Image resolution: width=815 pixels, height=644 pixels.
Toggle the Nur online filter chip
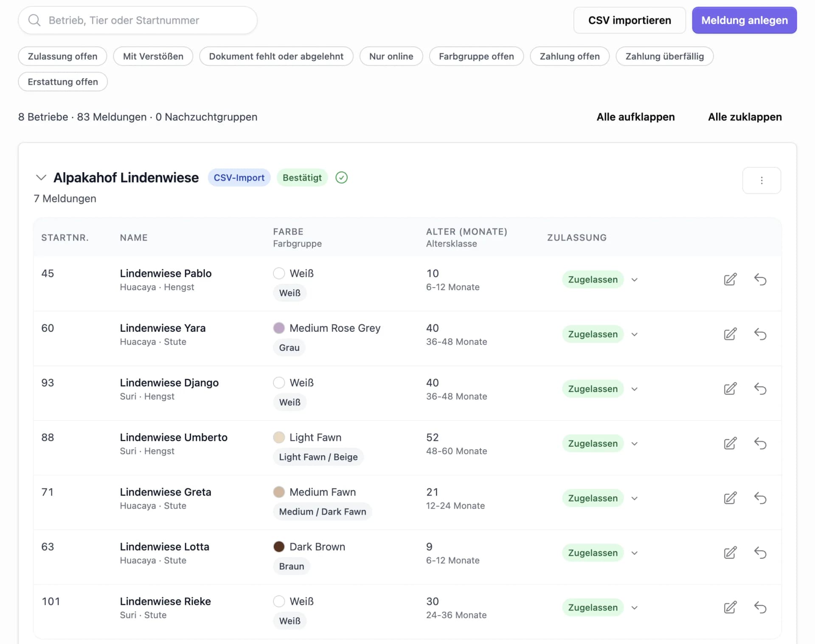(x=391, y=56)
